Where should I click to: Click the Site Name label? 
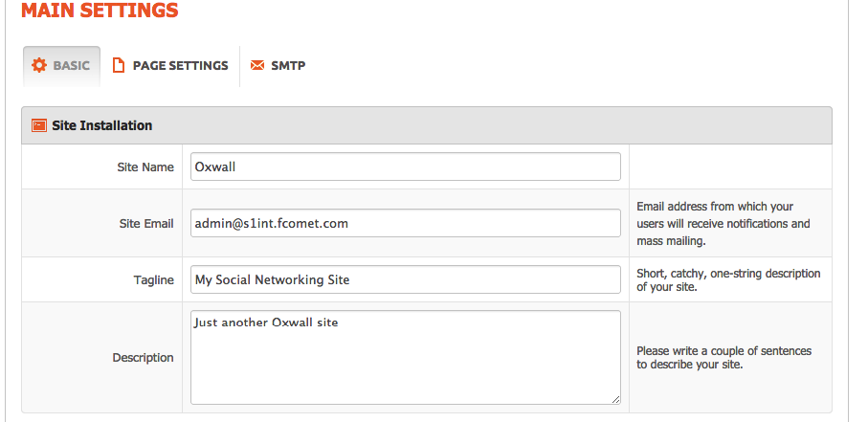click(145, 167)
